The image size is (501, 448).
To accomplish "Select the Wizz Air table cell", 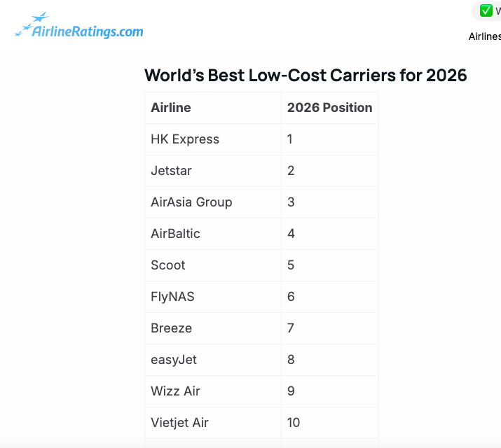I will tap(175, 391).
